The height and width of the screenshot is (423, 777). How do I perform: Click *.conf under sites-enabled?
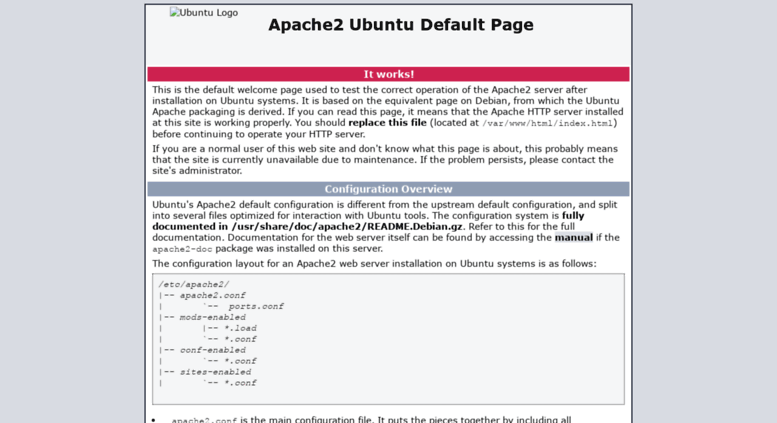[x=240, y=382]
